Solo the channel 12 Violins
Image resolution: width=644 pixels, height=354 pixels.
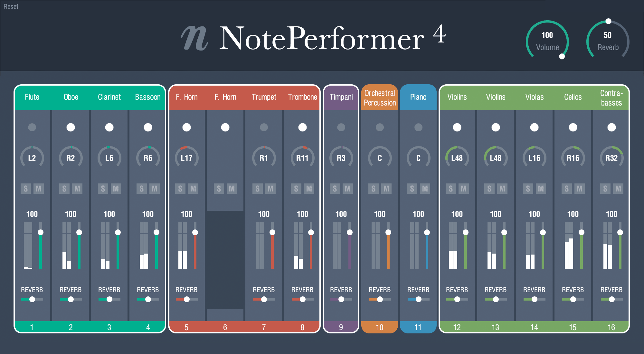pos(451,189)
